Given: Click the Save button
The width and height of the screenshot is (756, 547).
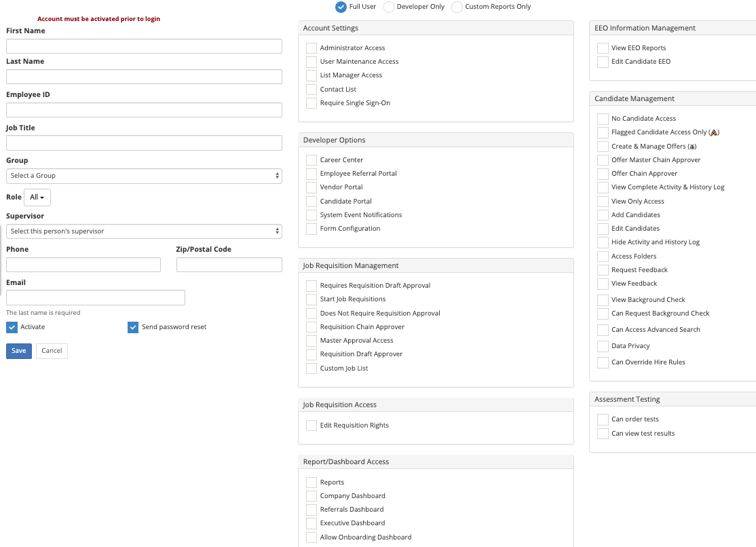Looking at the screenshot, I should (18, 351).
